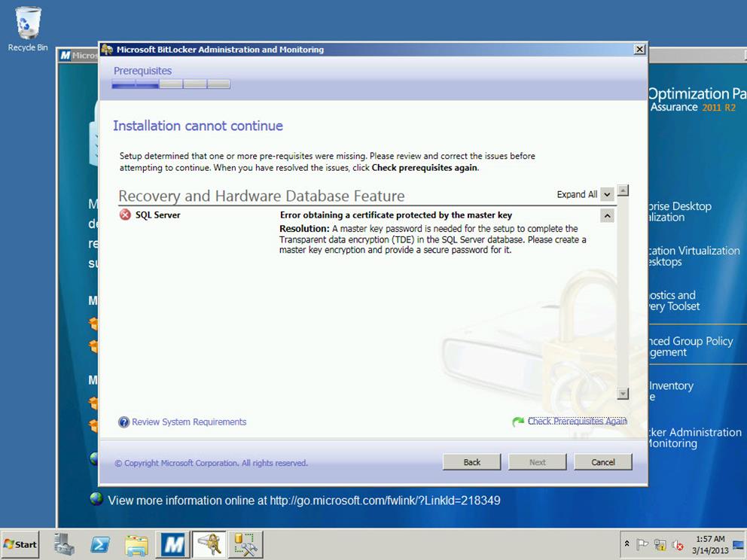Click the Review System Requirements link
Screen dimensions: 747x560
pyautogui.click(x=189, y=422)
